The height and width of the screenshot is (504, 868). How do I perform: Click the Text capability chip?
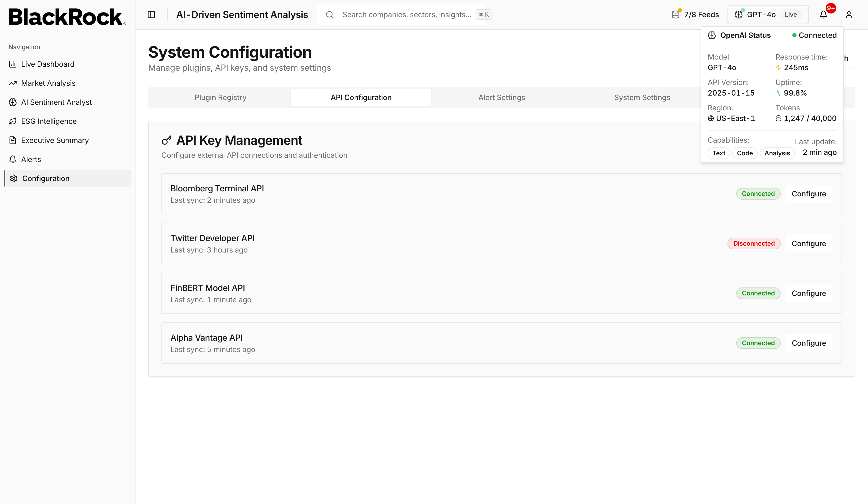[718, 153]
